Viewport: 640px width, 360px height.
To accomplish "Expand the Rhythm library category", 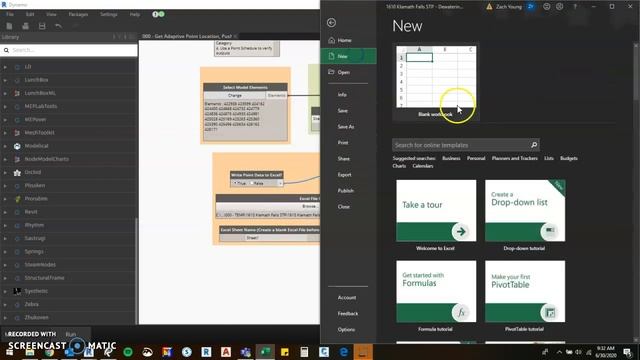I will point(5,225).
